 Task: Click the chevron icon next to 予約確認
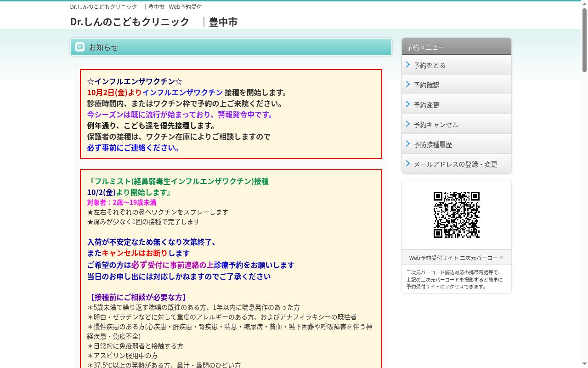[408, 84]
